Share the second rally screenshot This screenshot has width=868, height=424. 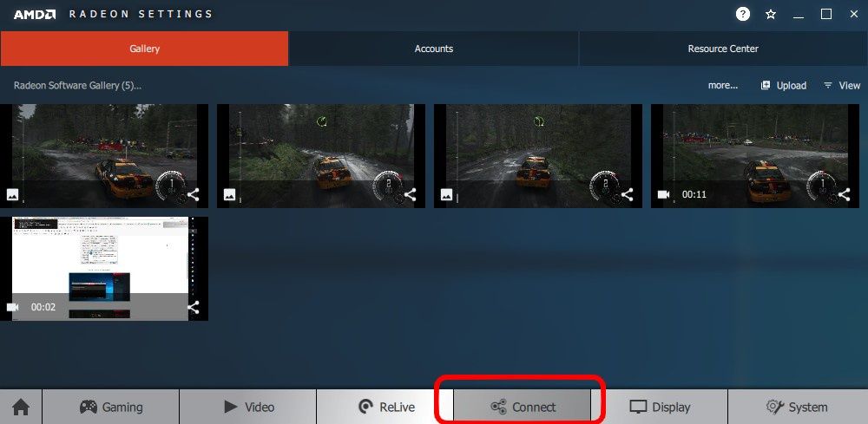point(411,194)
